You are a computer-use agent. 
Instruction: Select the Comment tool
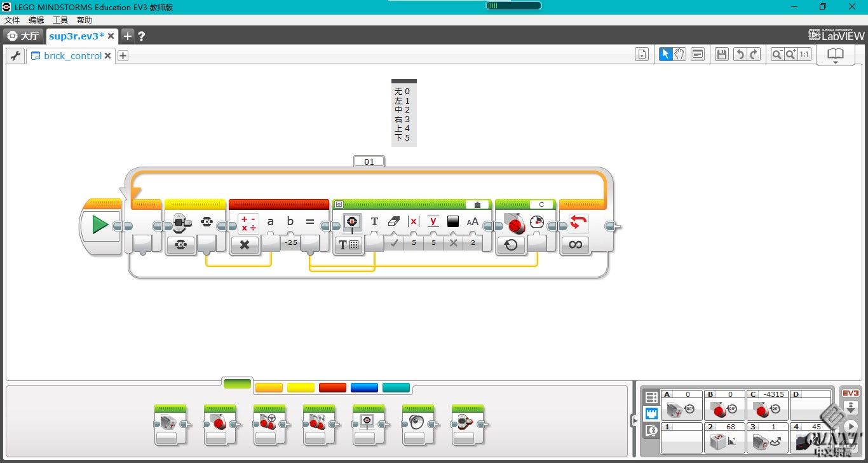coord(698,55)
